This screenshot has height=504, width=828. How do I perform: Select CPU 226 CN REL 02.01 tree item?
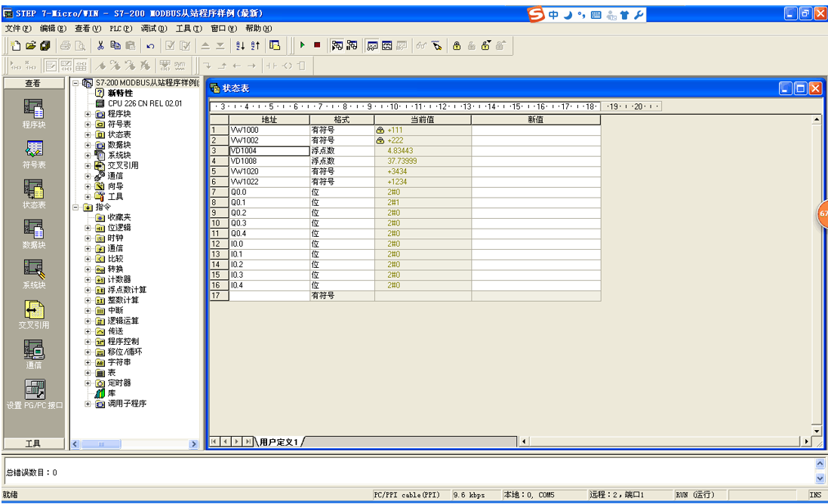click(x=145, y=103)
